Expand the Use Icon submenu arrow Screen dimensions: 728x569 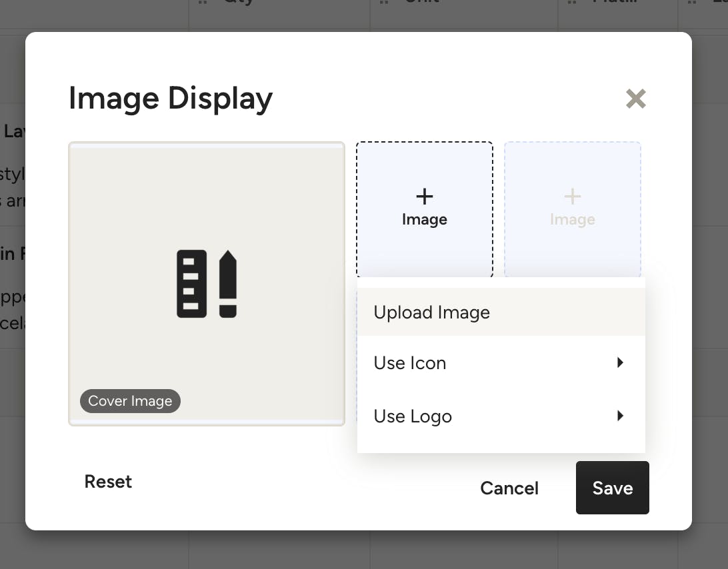pos(620,363)
